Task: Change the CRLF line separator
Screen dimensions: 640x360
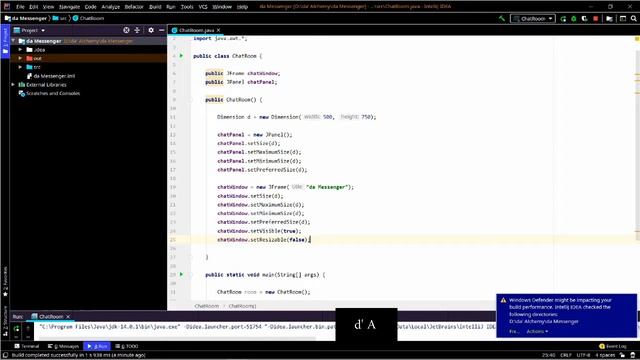Action: pos(566,355)
